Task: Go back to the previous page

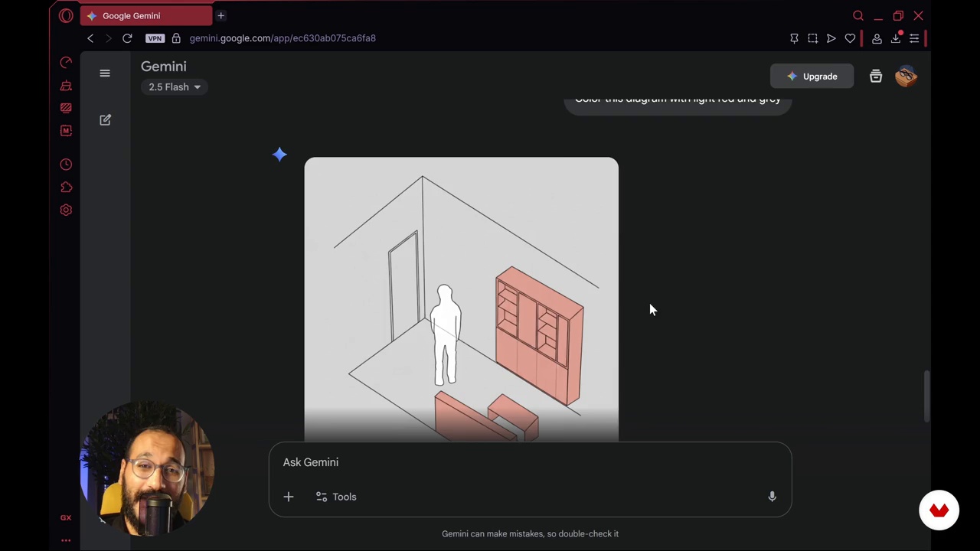Action: click(90, 38)
